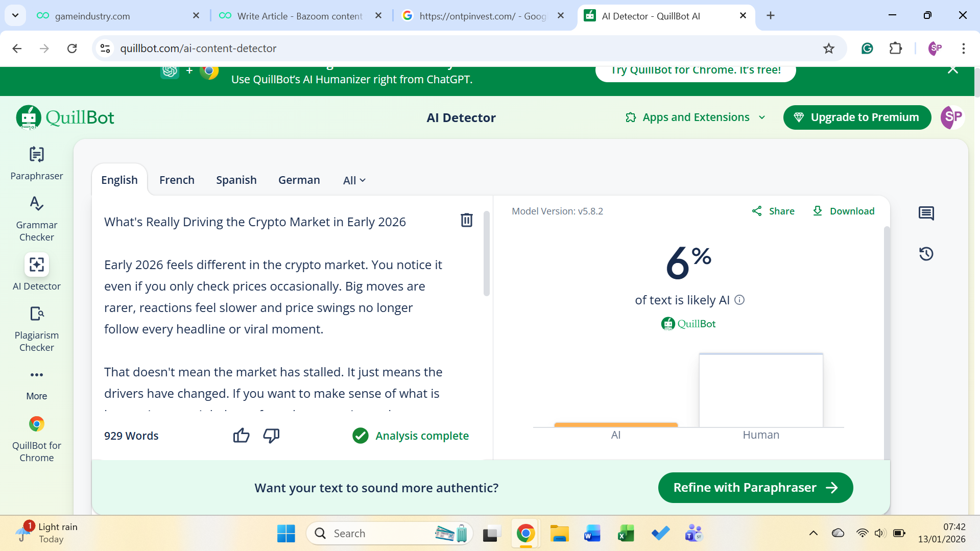Open the history clock icon
This screenshot has width=980, height=551.
pos(926,254)
